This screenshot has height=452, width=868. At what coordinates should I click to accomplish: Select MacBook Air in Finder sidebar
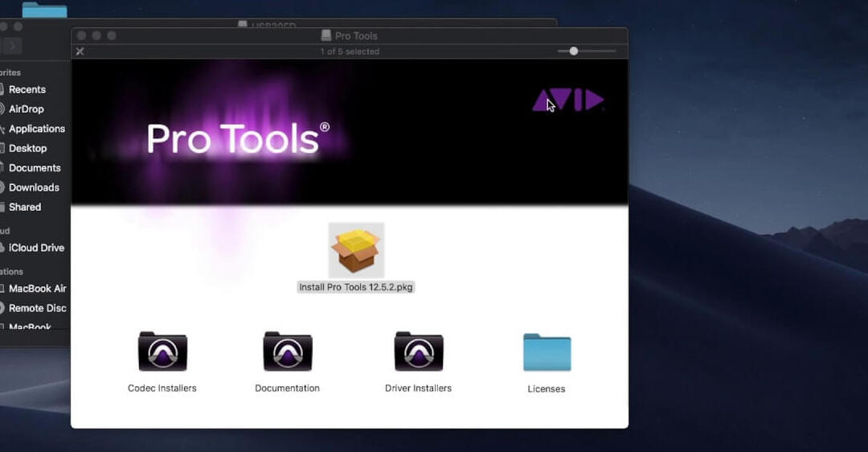(x=38, y=289)
